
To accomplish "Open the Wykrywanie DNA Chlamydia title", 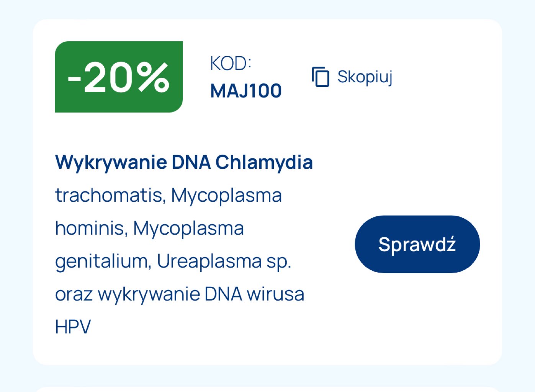I will coord(184,162).
